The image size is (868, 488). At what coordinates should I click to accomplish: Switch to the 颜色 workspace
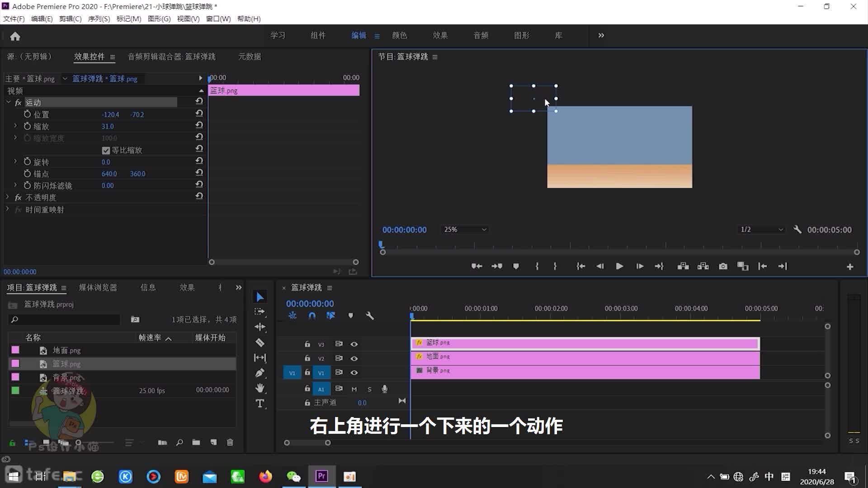click(399, 35)
